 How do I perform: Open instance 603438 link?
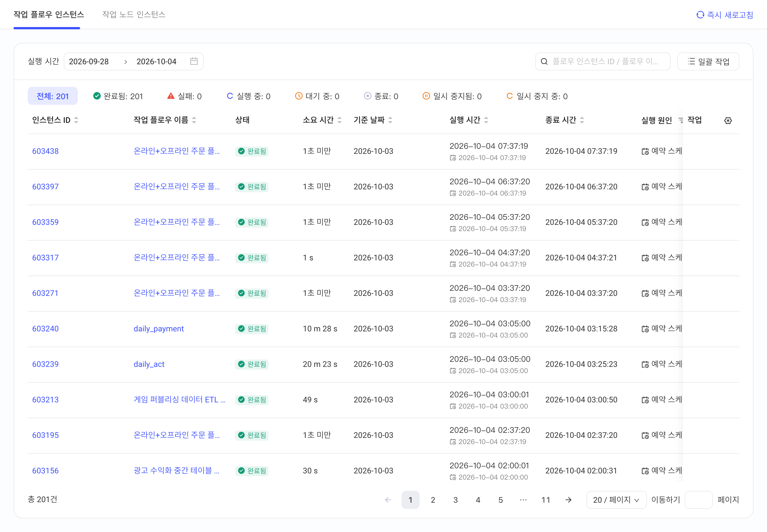coord(45,151)
